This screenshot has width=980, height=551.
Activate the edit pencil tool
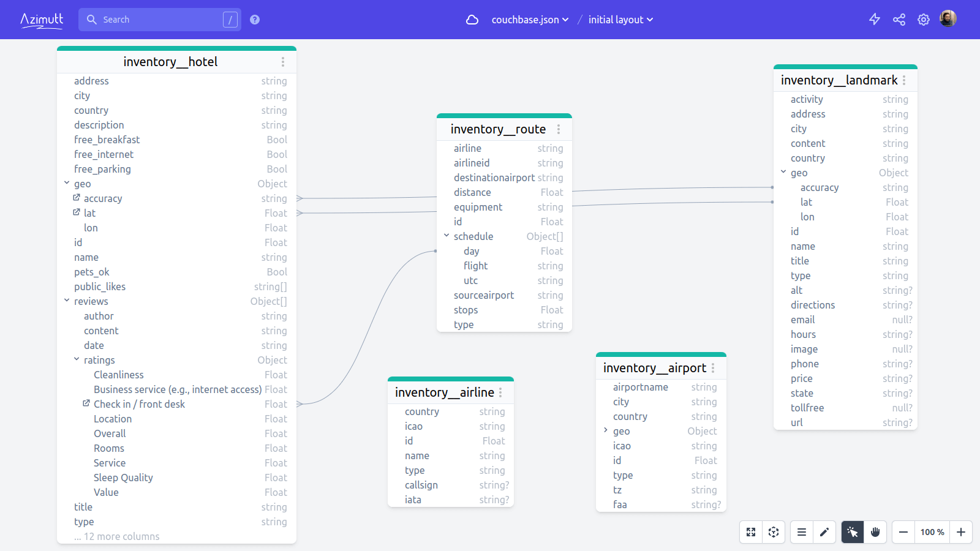824,532
